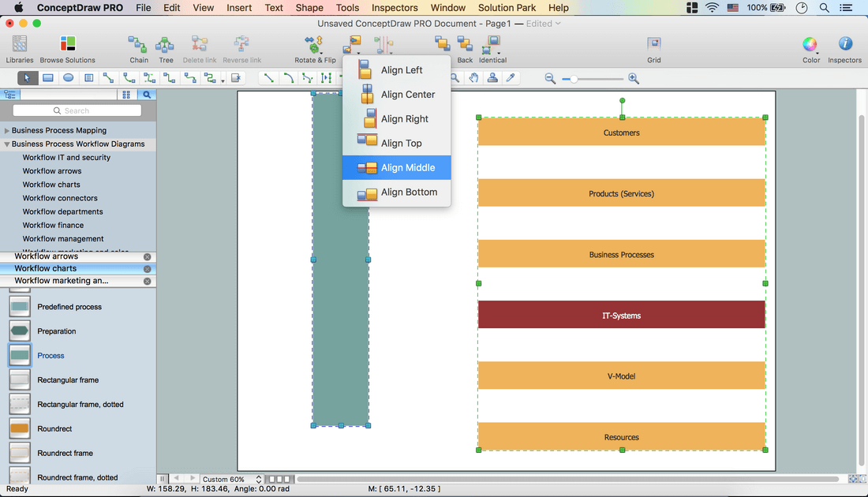Select the hand pan tool
This screenshot has width=868, height=497.
(x=473, y=78)
